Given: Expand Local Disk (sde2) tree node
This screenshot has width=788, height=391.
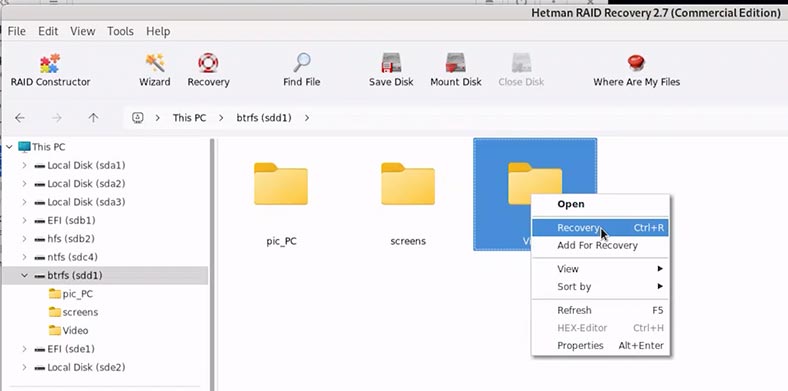Looking at the screenshot, I should (x=24, y=367).
